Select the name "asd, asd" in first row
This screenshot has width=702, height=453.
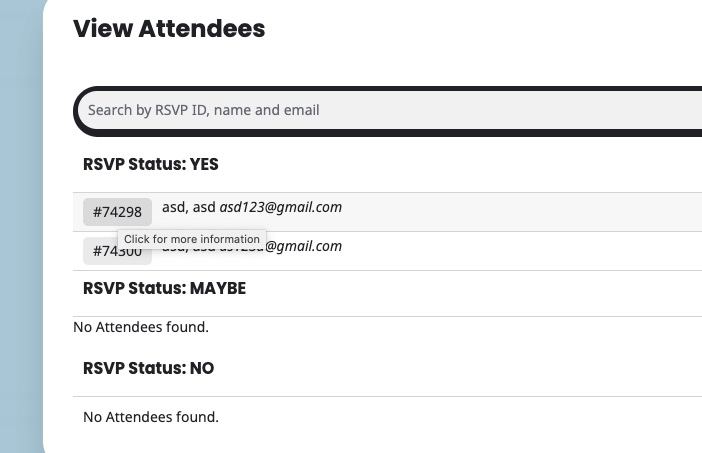[188, 207]
